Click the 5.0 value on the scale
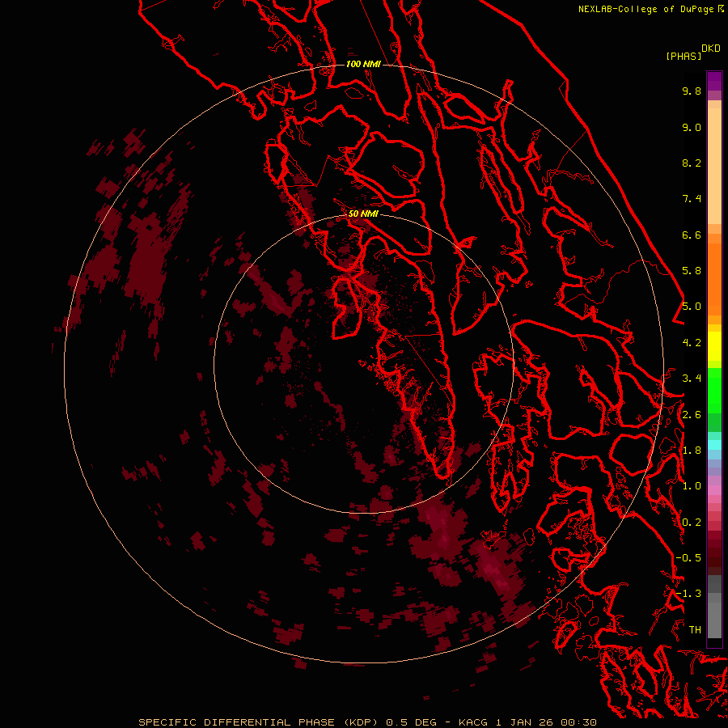The height and width of the screenshot is (728, 728). click(x=692, y=307)
